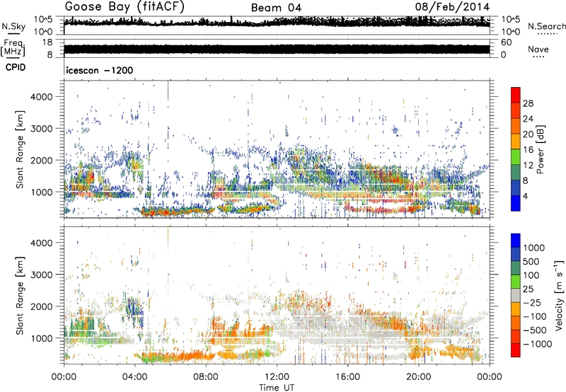The width and height of the screenshot is (566, 392).
Task: Click the '12:00' time axis label
Action: tap(277, 377)
